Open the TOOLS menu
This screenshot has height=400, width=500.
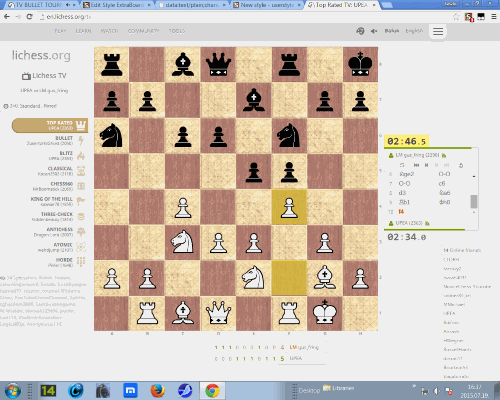pyautogui.click(x=177, y=31)
